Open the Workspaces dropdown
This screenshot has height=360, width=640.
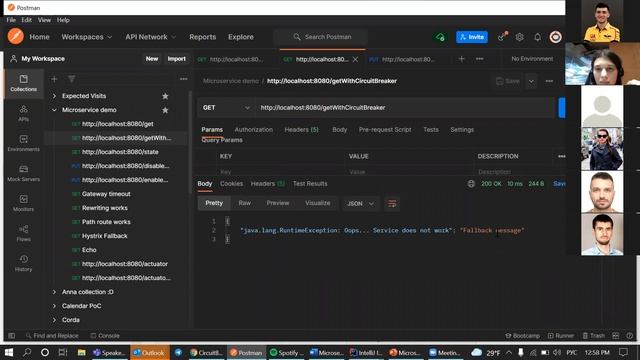pos(87,37)
